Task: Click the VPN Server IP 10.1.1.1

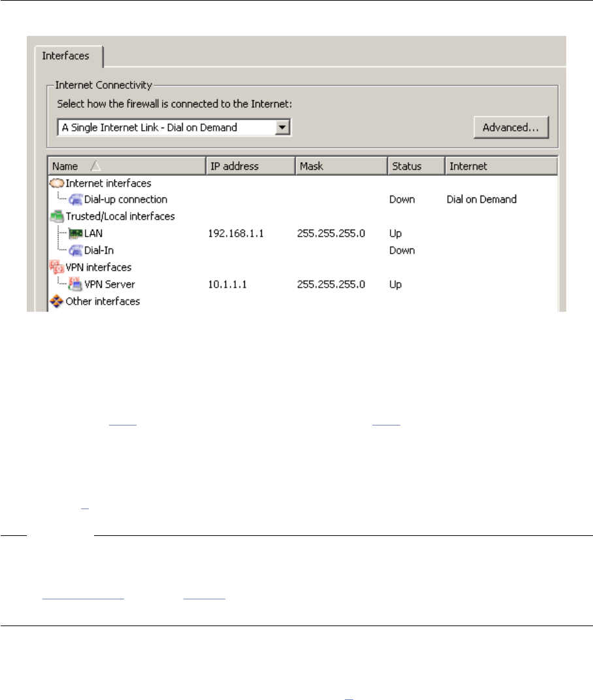Action: point(227,284)
